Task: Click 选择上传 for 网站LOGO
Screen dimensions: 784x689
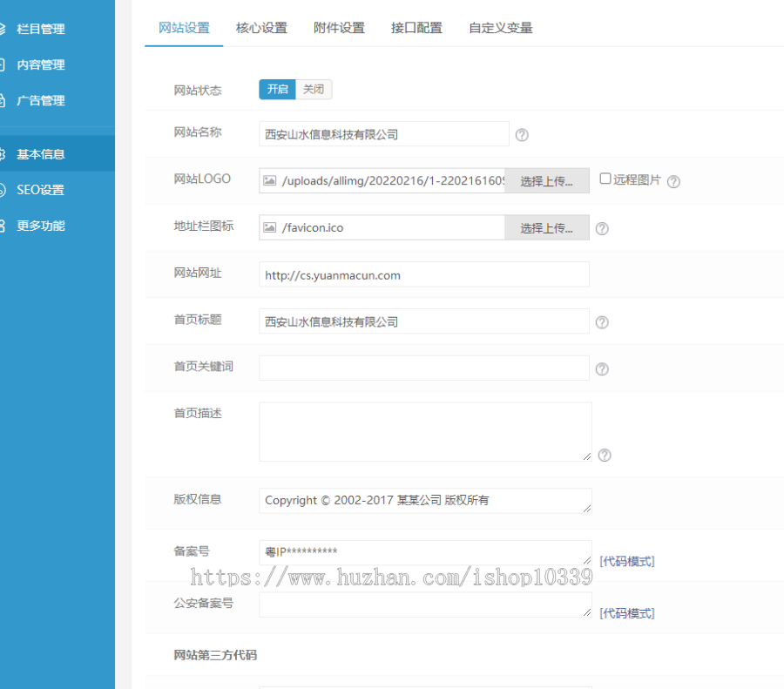Action: click(546, 181)
